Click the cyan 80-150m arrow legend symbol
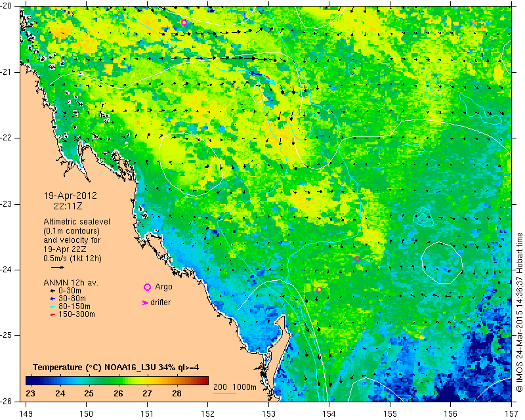 tap(52, 306)
